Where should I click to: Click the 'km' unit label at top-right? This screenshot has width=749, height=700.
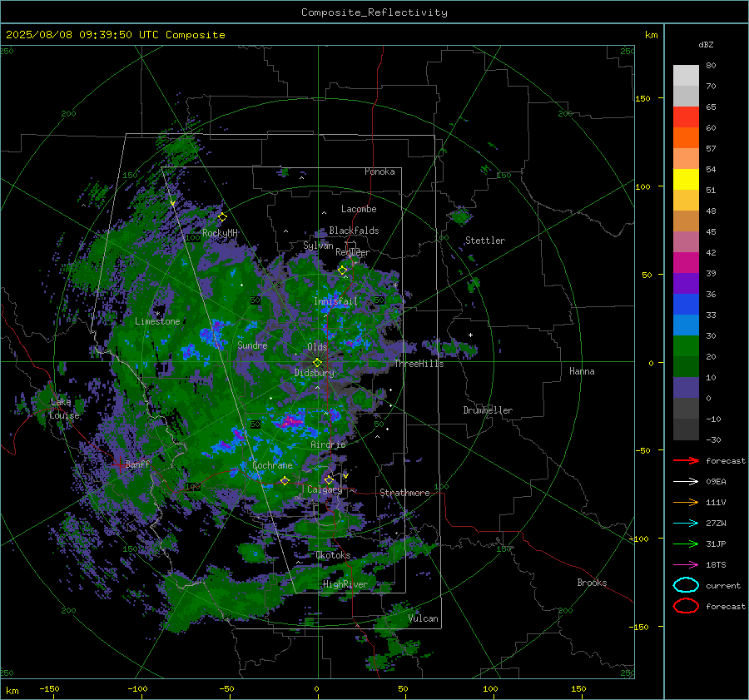(651, 35)
